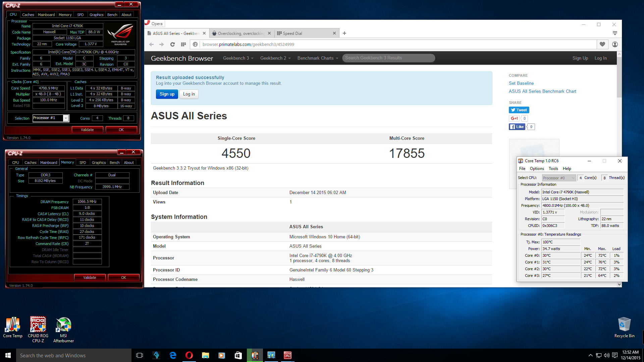
Task: Open a new Opera tab with plus
Action: coord(344,33)
